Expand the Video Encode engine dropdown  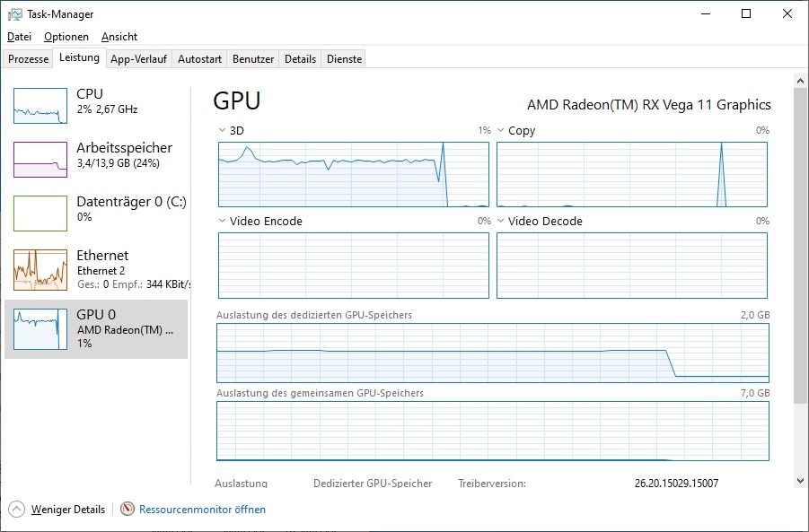tap(223, 222)
